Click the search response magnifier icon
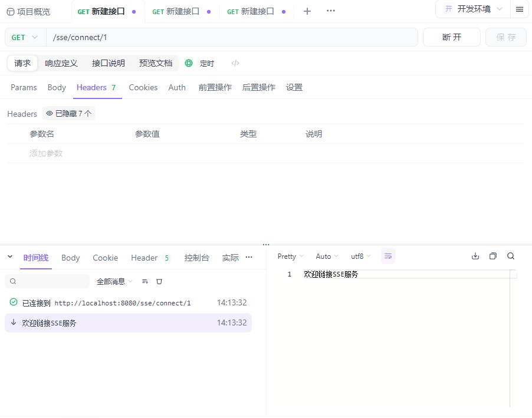Image resolution: width=532 pixels, height=418 pixels. 511,256
